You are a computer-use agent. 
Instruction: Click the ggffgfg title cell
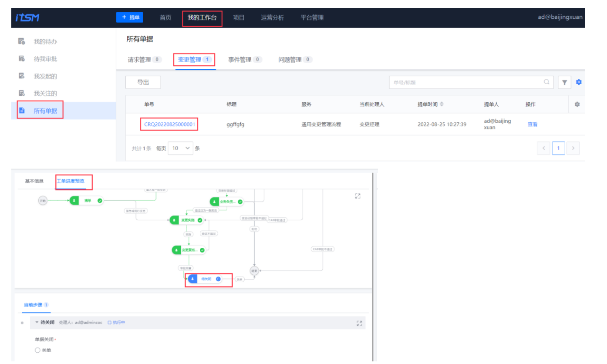tap(236, 124)
